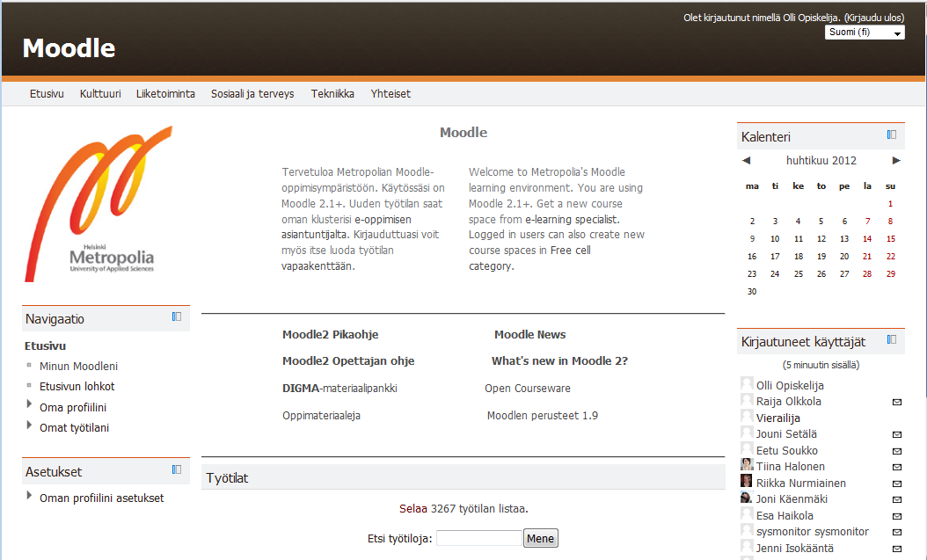Open Sosiaali ja terveys menu item
927x560 pixels.
click(x=252, y=94)
